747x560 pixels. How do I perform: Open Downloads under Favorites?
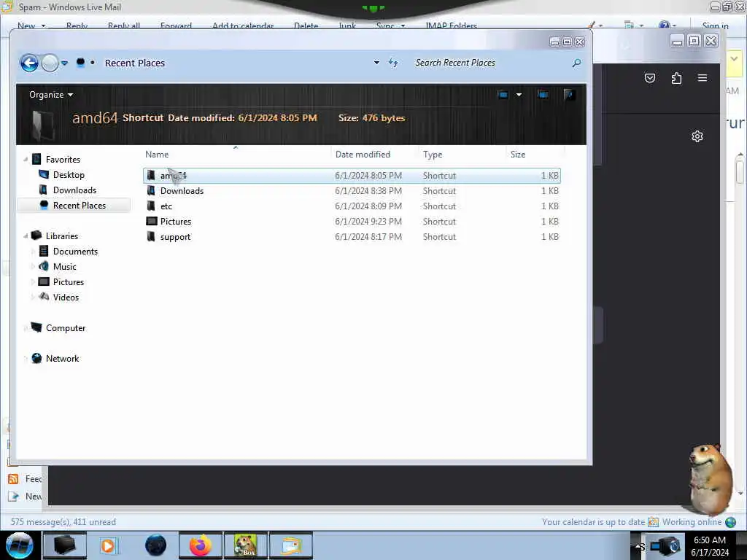click(75, 190)
